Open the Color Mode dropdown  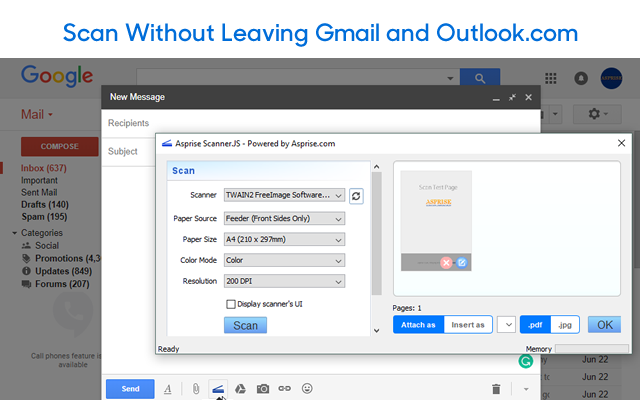[284, 260]
